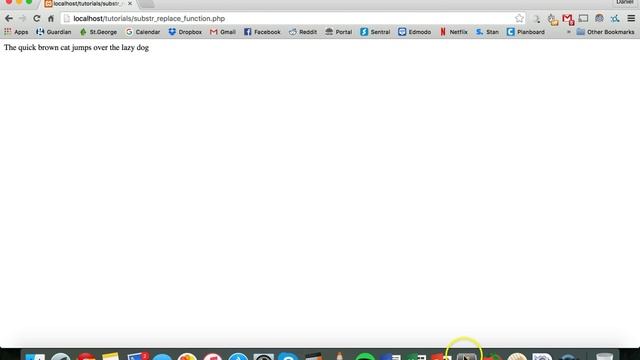Open the Other Bookmarks folder
640x360 pixels.
pos(606,32)
